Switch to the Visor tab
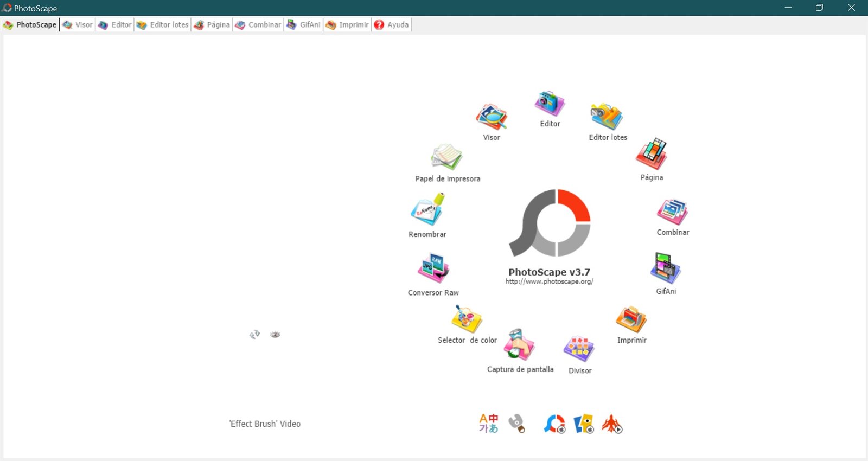868x461 pixels. (x=78, y=25)
